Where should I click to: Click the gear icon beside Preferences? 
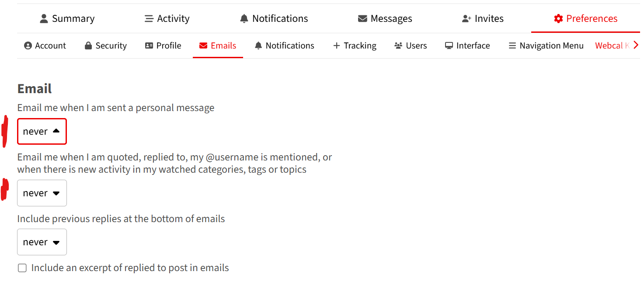coord(558,19)
